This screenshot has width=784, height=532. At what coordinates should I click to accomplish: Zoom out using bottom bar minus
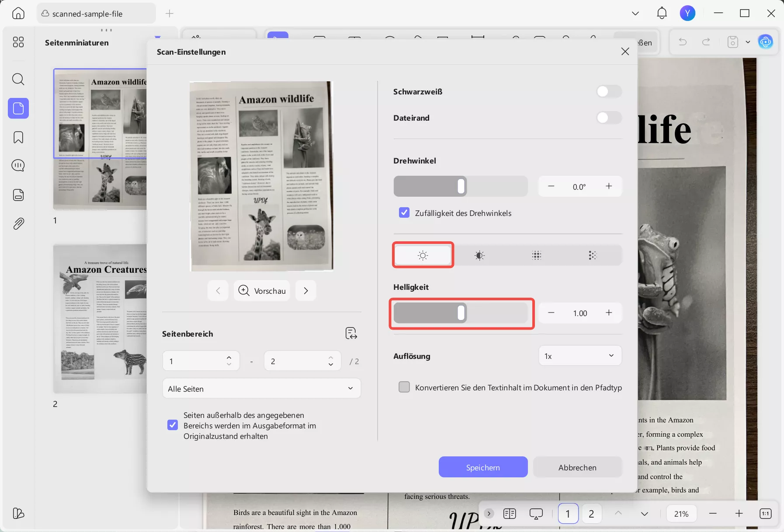pyautogui.click(x=713, y=514)
